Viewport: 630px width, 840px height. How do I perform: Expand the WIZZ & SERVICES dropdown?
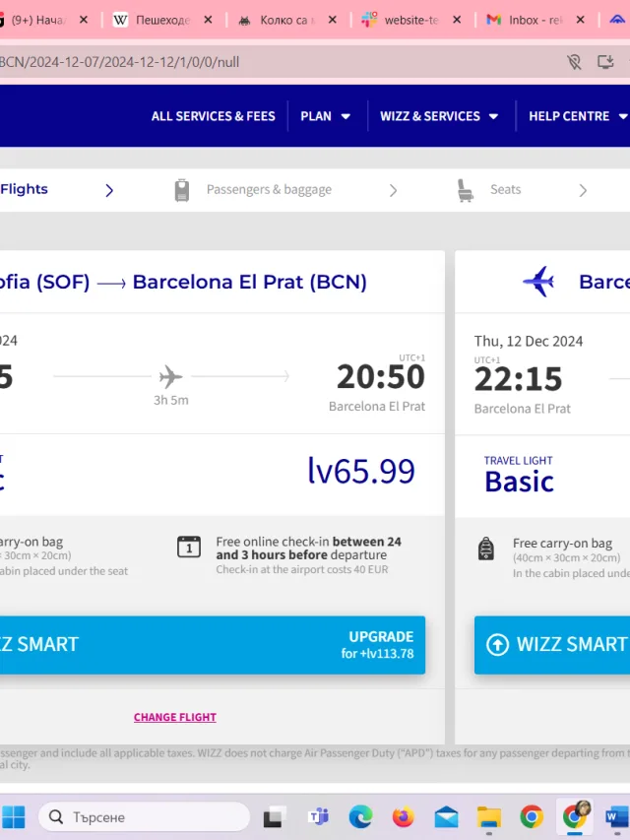tap(439, 116)
